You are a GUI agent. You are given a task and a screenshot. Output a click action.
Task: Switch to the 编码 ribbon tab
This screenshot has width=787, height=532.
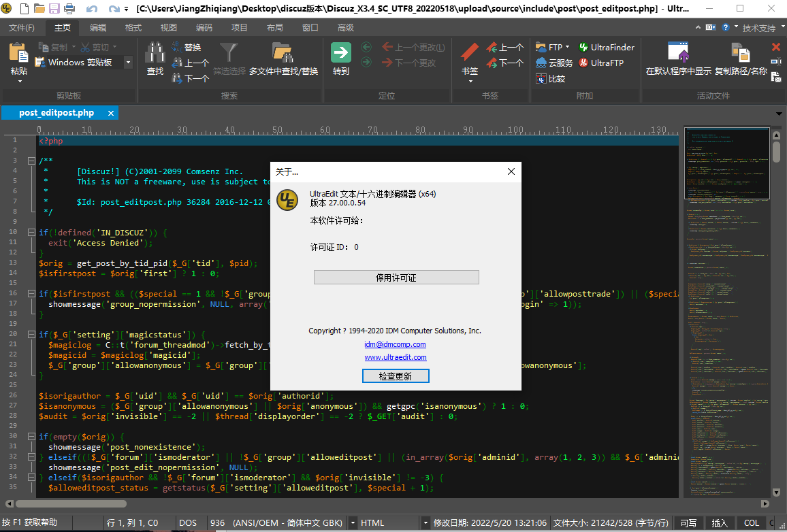click(204, 28)
